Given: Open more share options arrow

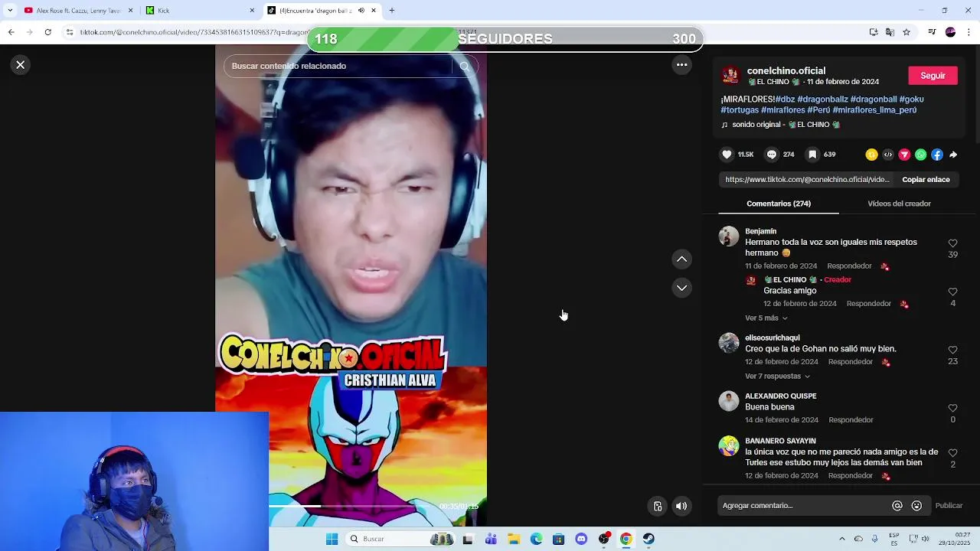Looking at the screenshot, I should 953,155.
